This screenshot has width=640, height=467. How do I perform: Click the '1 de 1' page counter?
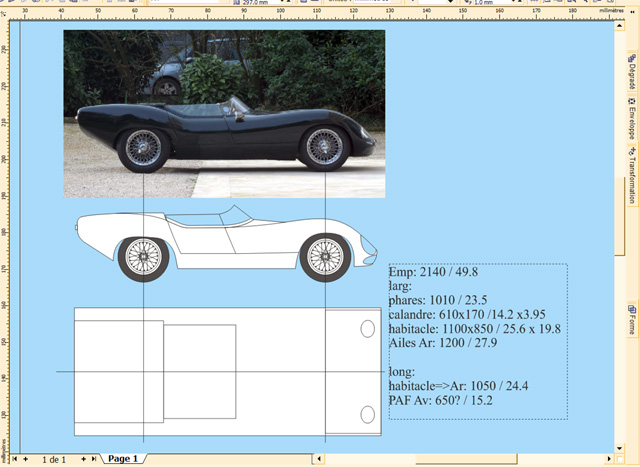point(55,459)
